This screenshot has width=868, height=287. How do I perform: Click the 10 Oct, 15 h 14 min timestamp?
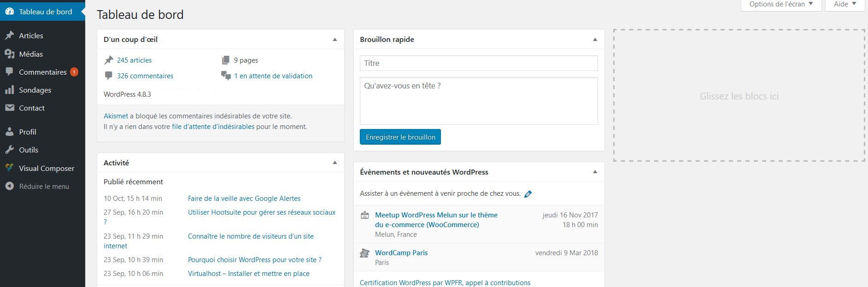point(133,199)
